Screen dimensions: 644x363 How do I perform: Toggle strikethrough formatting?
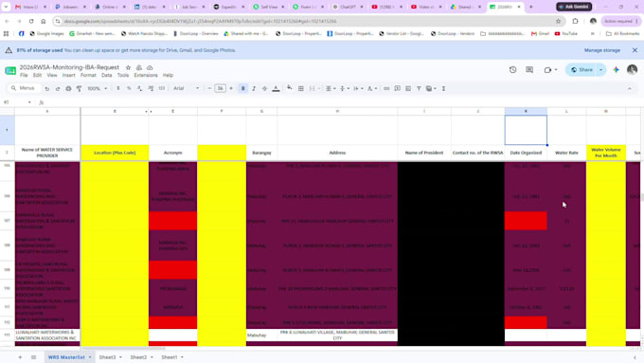click(x=264, y=88)
